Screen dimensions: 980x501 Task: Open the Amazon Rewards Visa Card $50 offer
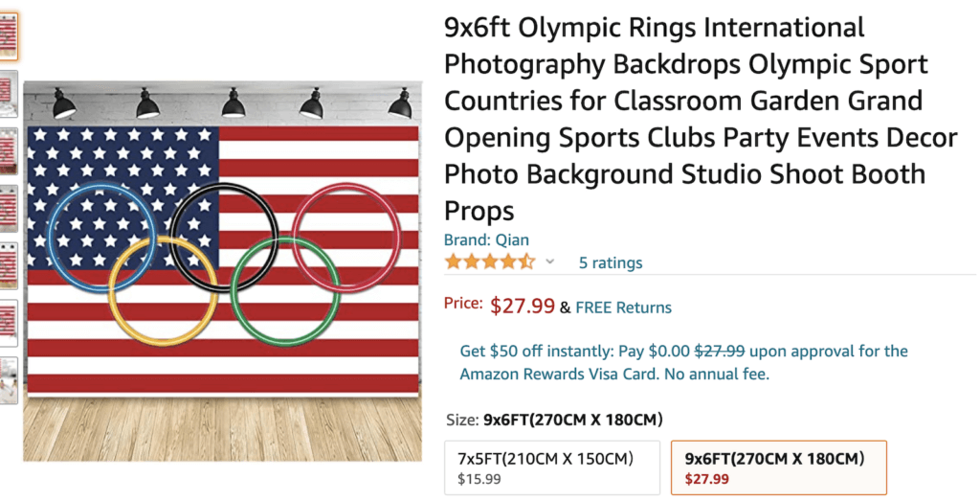pos(683,362)
